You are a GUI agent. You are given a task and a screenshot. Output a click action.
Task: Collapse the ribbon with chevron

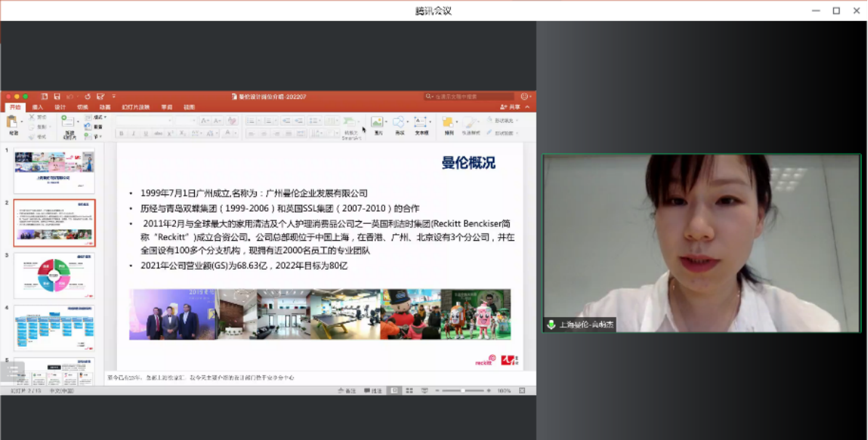(528, 107)
